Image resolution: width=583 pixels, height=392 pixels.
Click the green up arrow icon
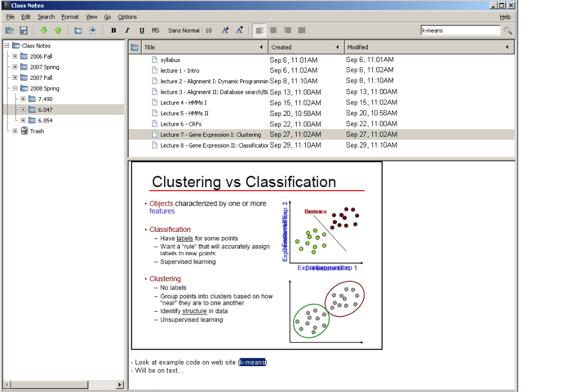(x=58, y=30)
